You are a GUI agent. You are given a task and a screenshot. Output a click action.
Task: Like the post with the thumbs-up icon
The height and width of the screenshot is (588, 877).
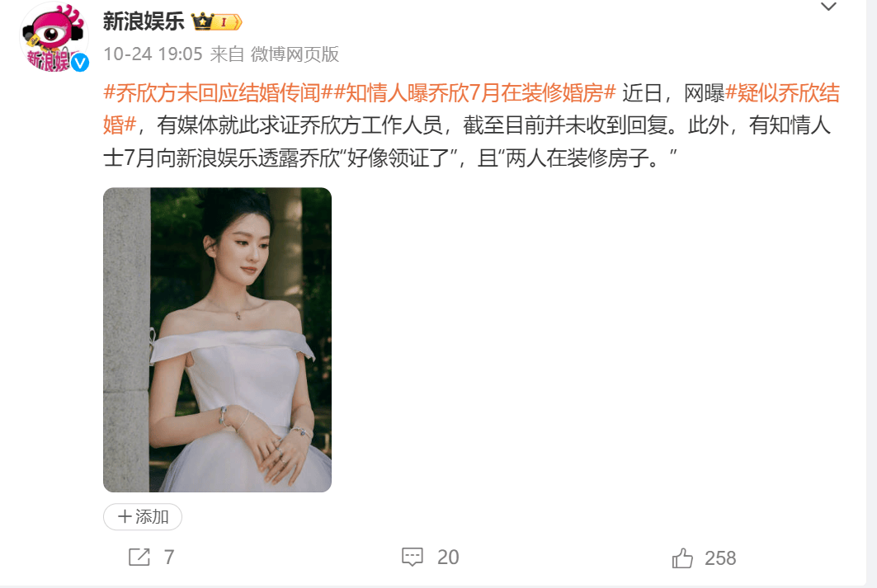682,557
